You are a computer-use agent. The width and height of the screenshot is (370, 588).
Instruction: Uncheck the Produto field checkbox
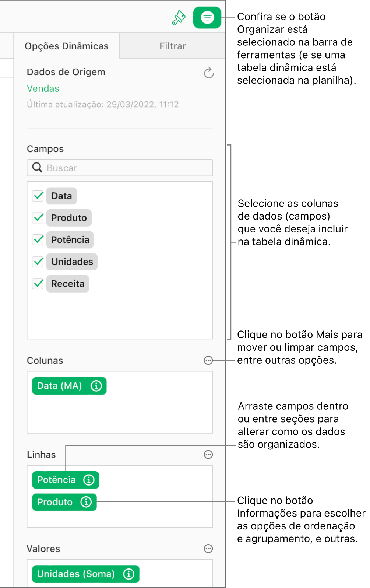(x=38, y=218)
